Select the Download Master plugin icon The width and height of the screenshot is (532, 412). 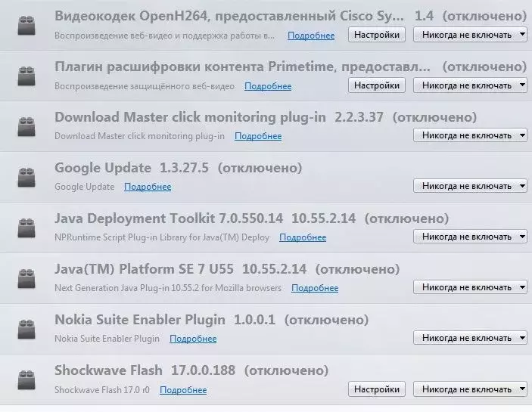click(x=26, y=126)
